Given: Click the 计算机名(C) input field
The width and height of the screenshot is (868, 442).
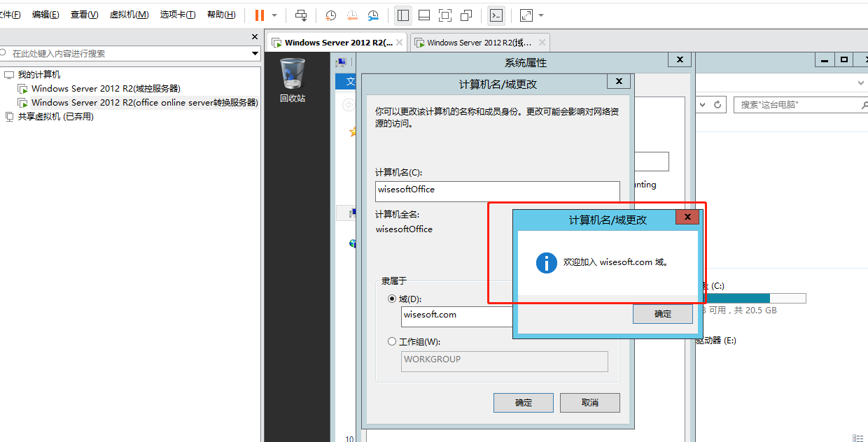Looking at the screenshot, I should tap(498, 192).
